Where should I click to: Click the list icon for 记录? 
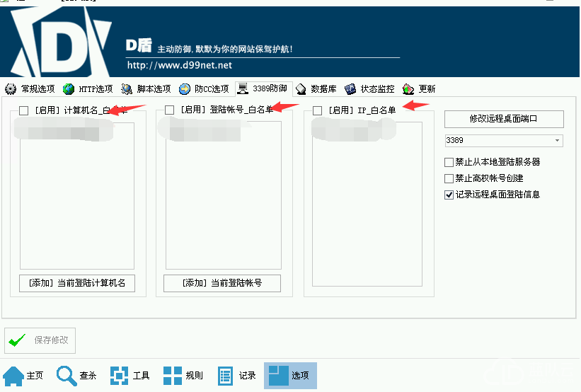point(225,376)
